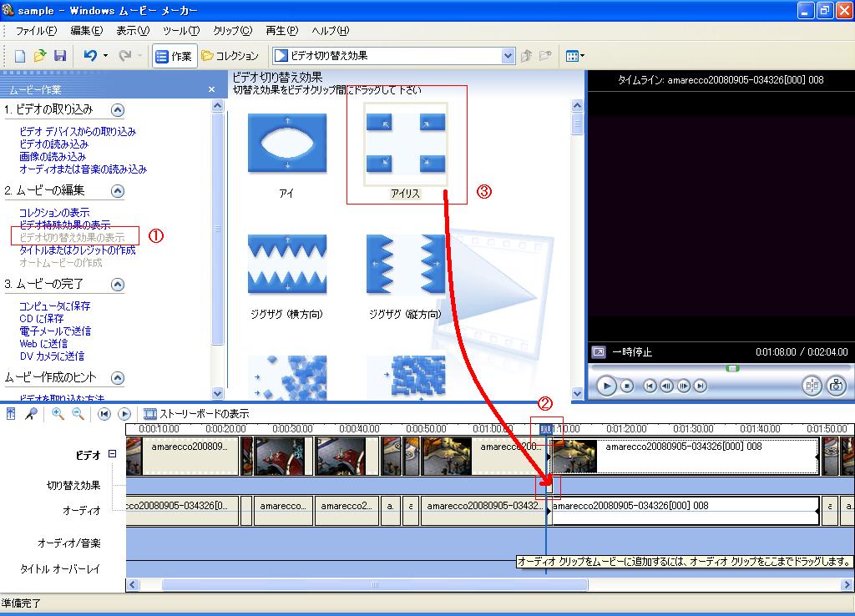Click the コンピュータに保存 link

[54, 305]
